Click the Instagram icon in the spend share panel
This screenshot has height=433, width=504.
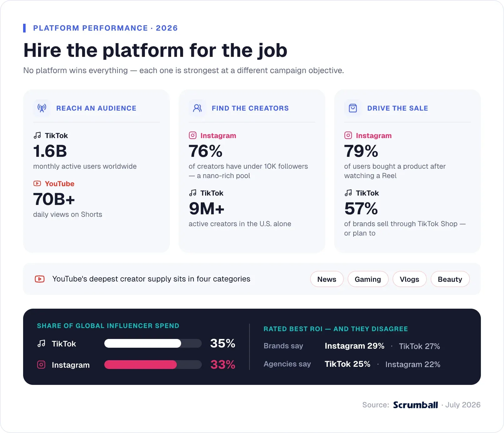point(41,365)
